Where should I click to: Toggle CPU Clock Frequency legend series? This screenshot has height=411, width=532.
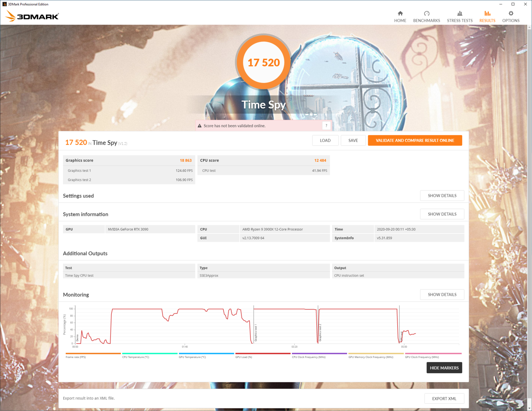[x=320, y=356]
